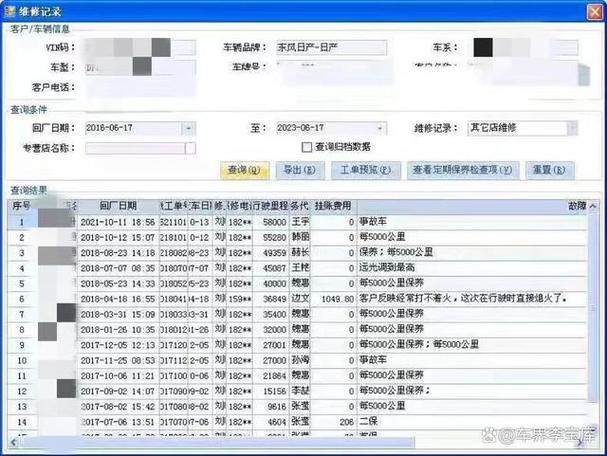Image resolution: width=607 pixels, height=456 pixels.
Task: Click mileage cell 49359
Action: pos(271,253)
